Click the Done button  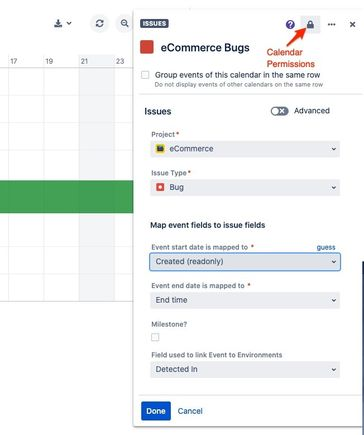pos(156,411)
